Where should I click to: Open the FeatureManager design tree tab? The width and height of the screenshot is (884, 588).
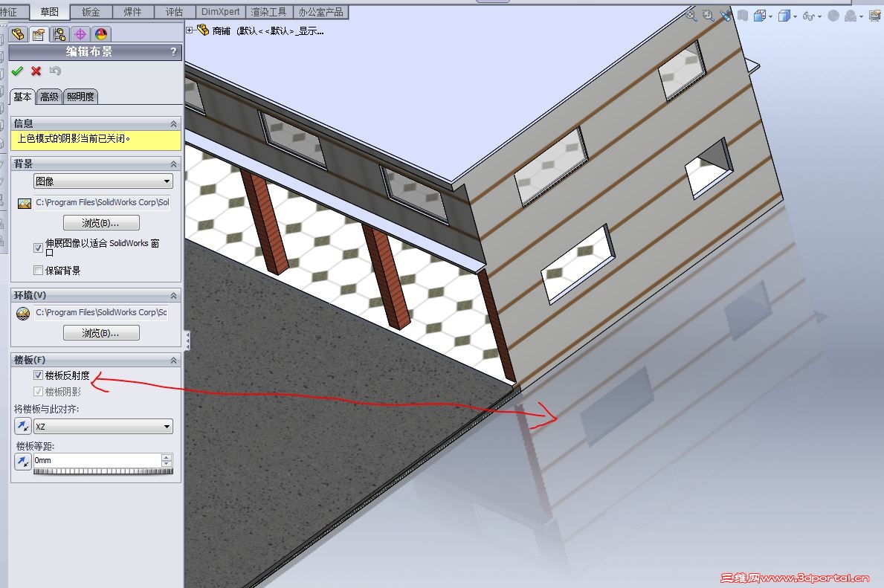[x=18, y=34]
